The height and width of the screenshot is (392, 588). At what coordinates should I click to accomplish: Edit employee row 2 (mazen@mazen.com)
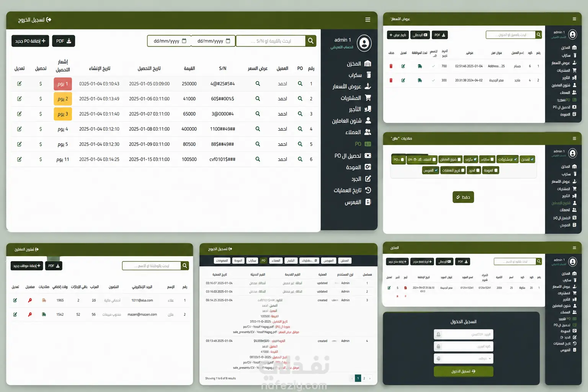(x=15, y=314)
